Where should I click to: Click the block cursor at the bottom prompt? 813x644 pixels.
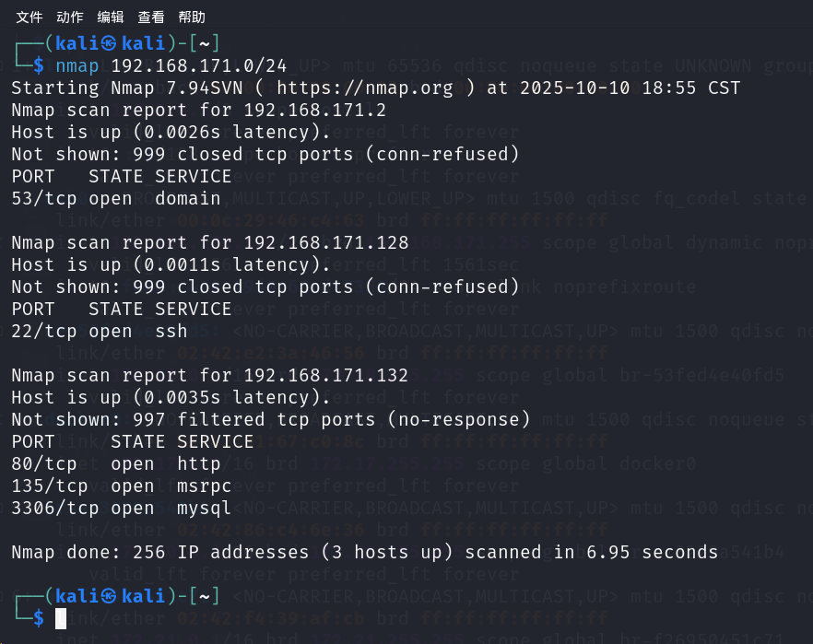point(61,618)
